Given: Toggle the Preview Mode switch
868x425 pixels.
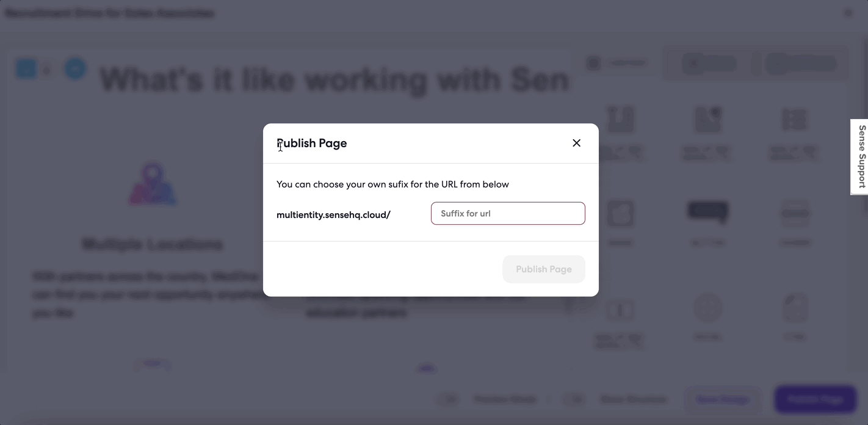Looking at the screenshot, I should (x=449, y=399).
